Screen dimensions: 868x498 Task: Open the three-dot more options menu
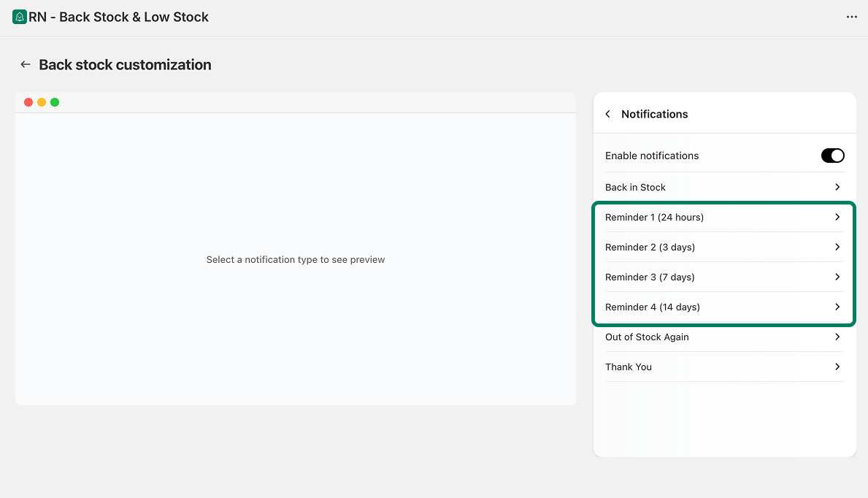tap(851, 17)
